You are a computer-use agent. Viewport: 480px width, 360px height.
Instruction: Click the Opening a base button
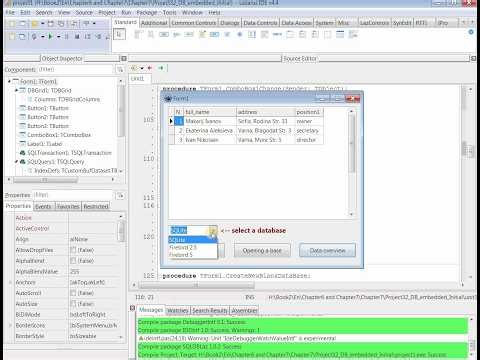(x=262, y=250)
